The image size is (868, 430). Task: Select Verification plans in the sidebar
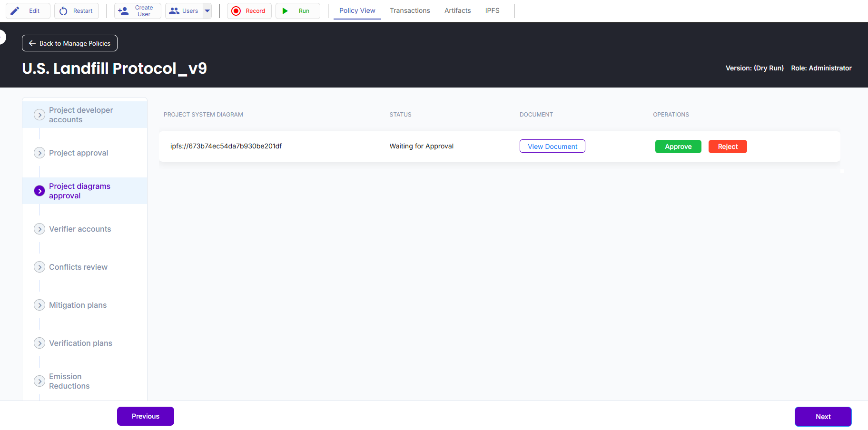pyautogui.click(x=80, y=343)
